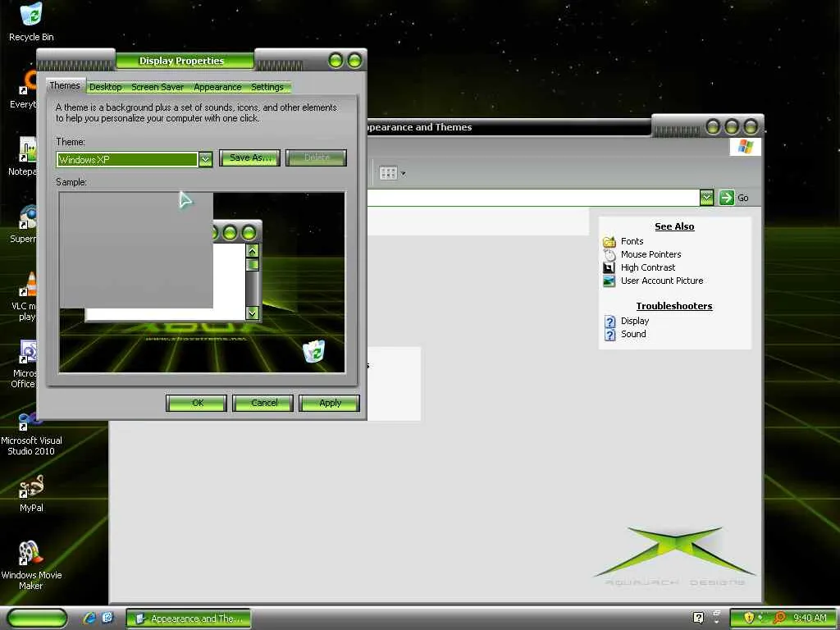Viewport: 840px width, 630px height.
Task: Click the green Start button
Action: (37, 619)
